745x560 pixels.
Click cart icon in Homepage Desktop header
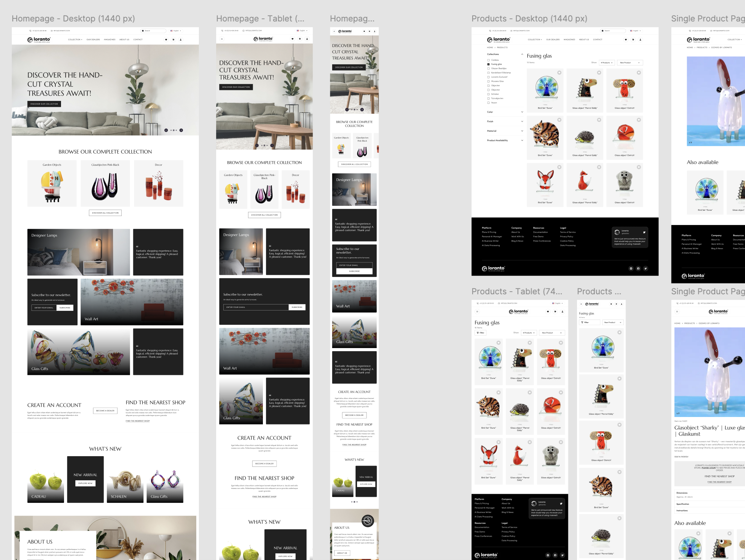tap(173, 40)
